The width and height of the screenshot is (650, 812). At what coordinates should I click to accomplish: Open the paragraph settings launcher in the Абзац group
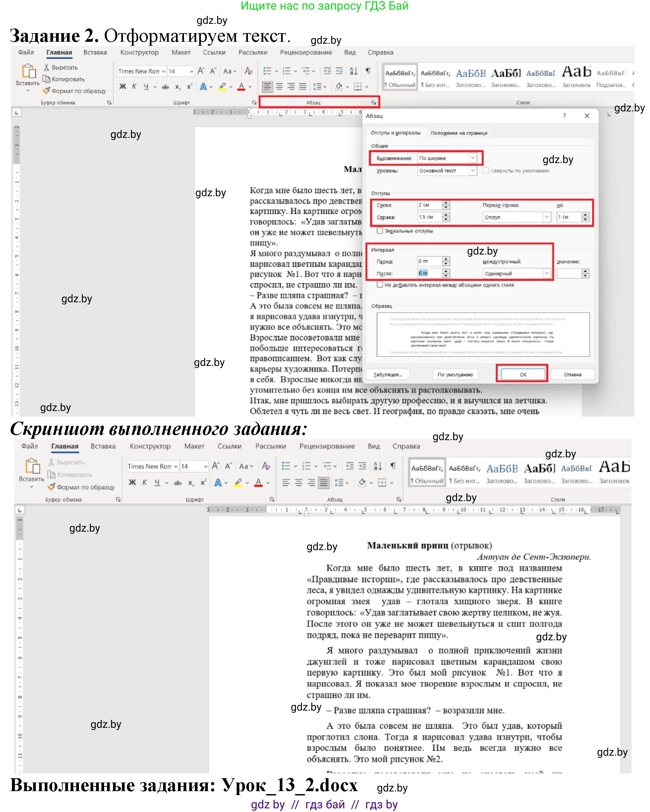tap(373, 102)
